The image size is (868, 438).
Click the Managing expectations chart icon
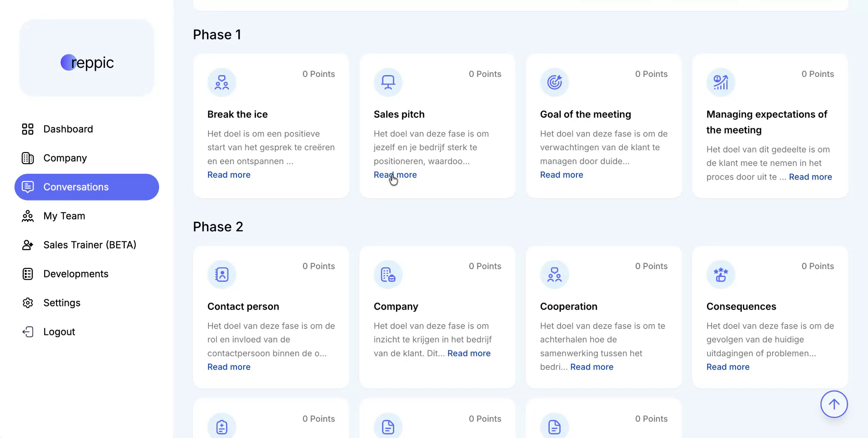(x=721, y=82)
